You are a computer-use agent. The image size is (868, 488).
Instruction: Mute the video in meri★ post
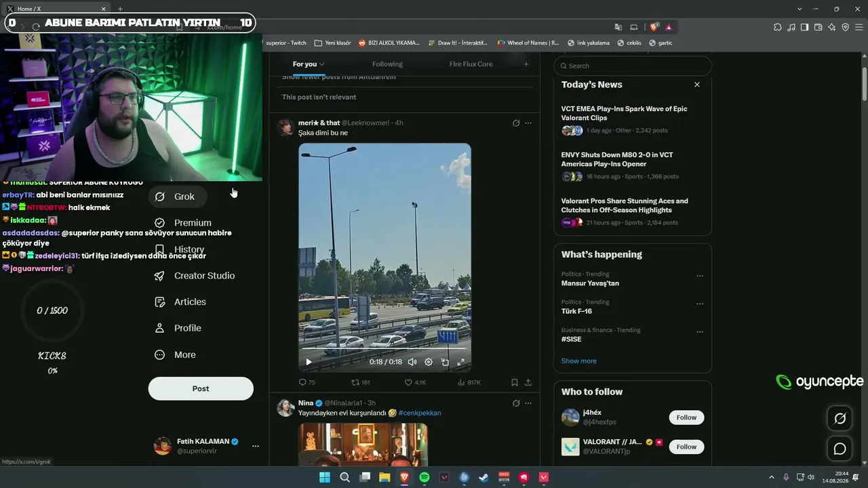412,362
